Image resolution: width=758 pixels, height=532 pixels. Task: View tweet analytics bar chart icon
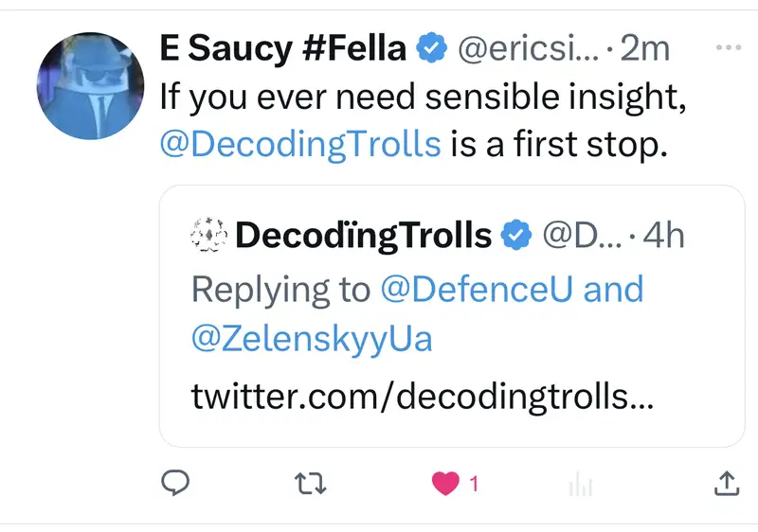coord(579,485)
